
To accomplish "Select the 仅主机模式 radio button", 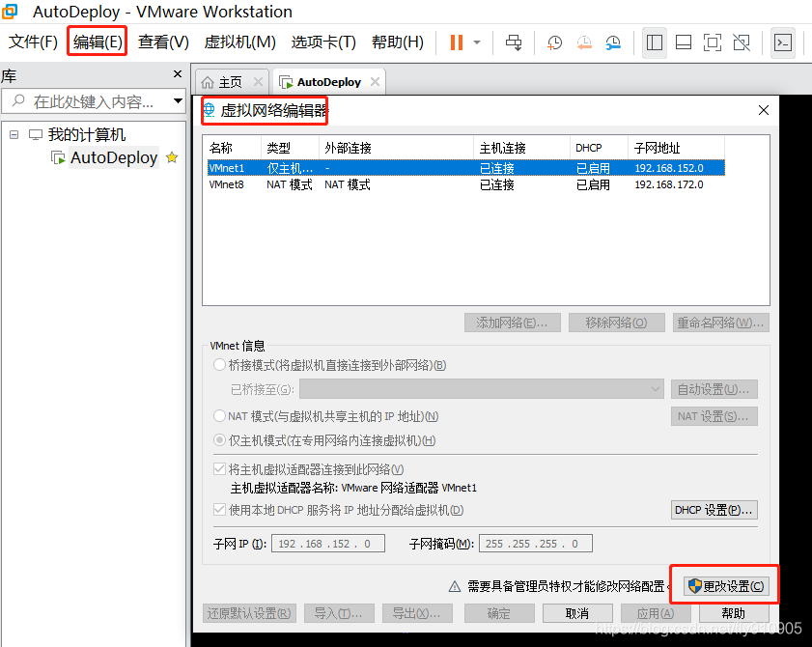I will (x=219, y=439).
